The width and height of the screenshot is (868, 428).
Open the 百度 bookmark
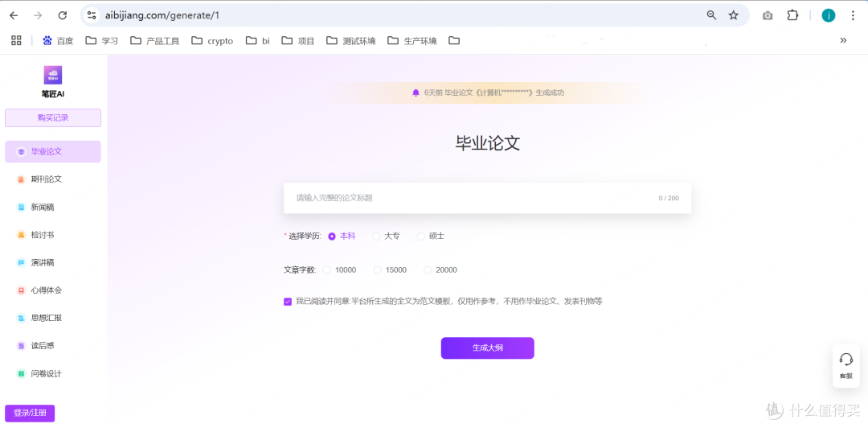(58, 40)
